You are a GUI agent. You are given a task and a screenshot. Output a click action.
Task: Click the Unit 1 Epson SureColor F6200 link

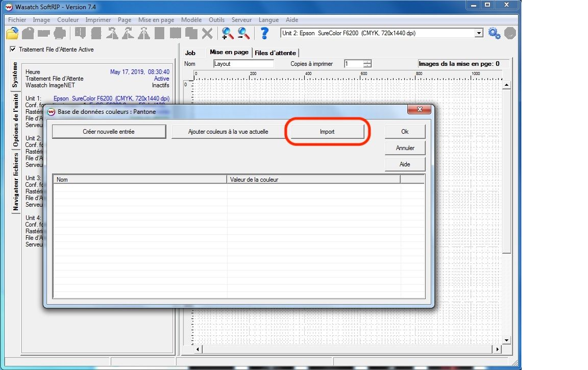(x=111, y=98)
